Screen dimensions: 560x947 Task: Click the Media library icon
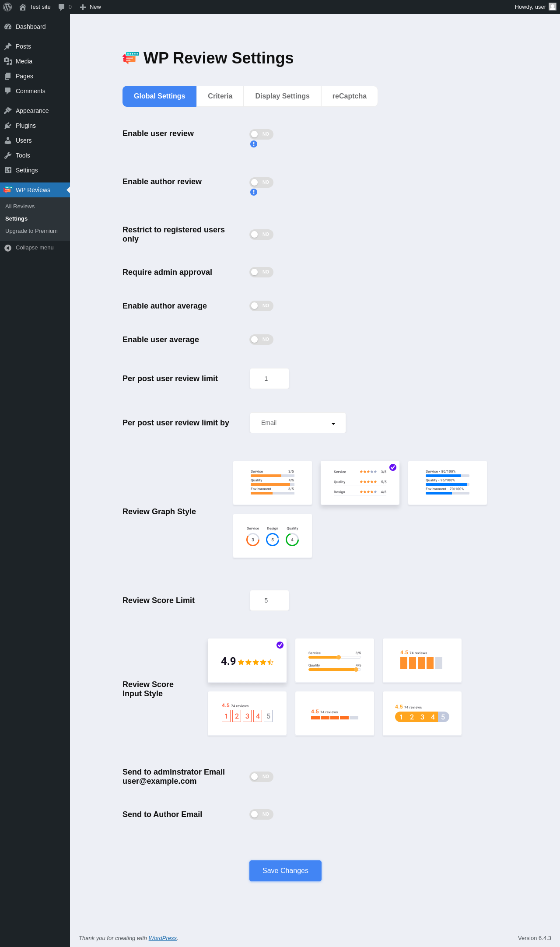pos(8,61)
